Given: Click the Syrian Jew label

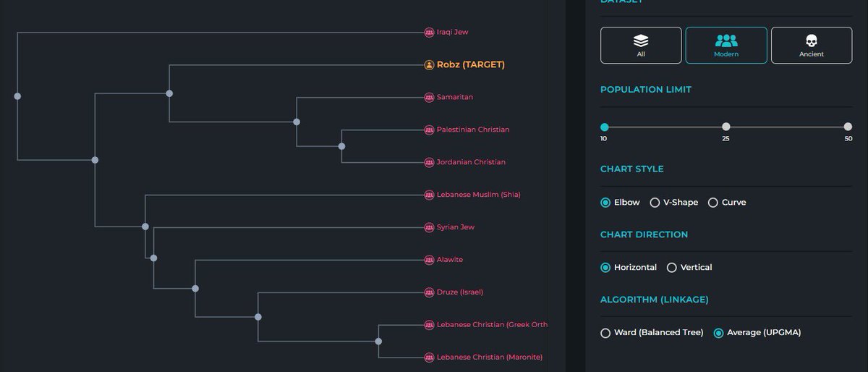Looking at the screenshot, I should (456, 227).
